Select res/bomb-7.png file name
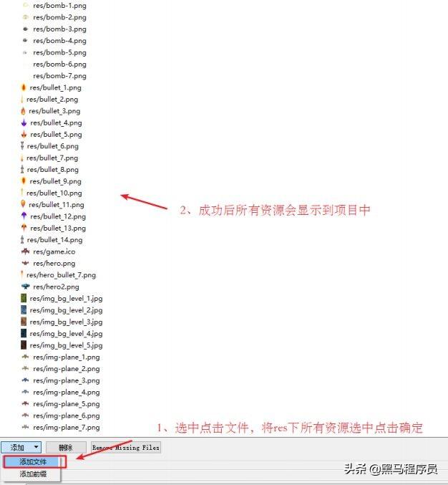Screen dimensions: 448x485 coord(59,76)
